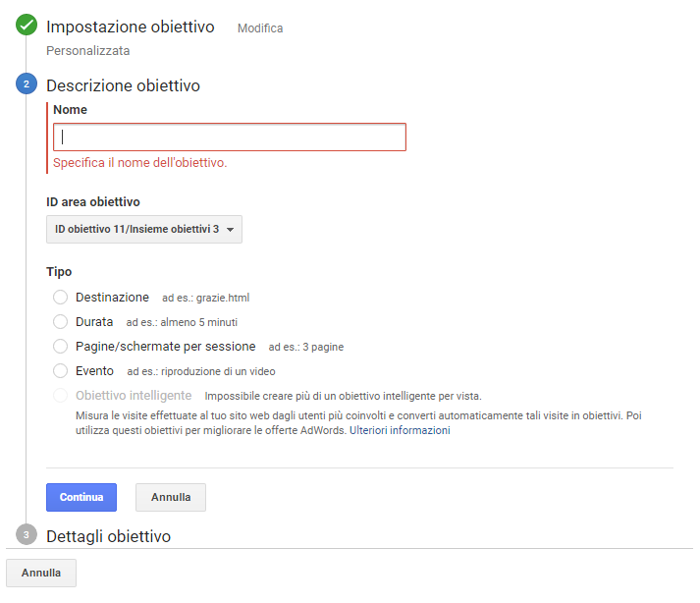This screenshot has height=603, width=700.
Task: Click Annulla next to Continua
Action: click(171, 497)
